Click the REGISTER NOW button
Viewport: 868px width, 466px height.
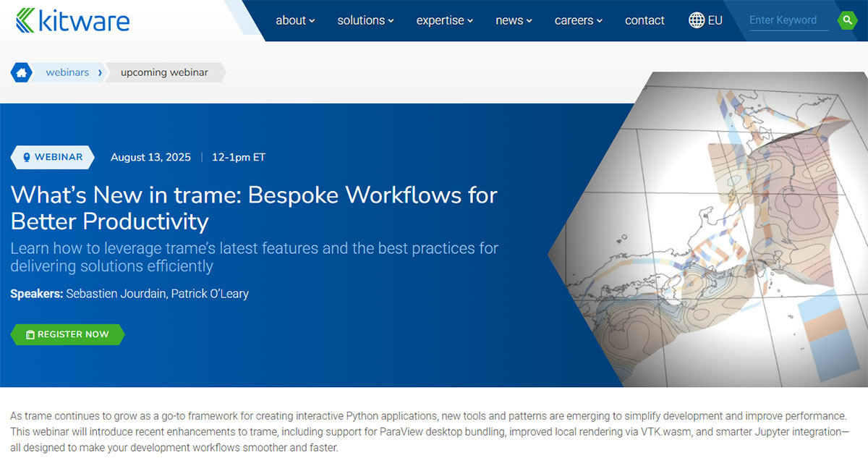67,334
